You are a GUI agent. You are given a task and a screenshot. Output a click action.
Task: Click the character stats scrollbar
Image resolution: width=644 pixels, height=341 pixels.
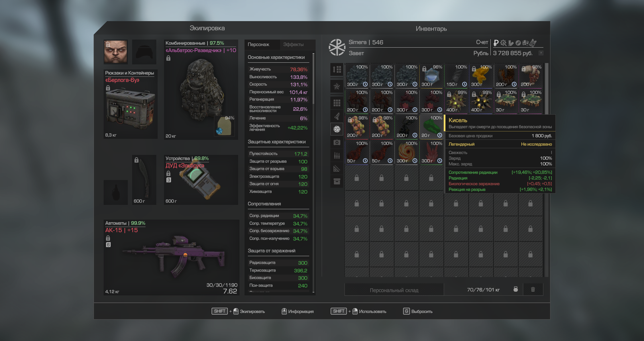[x=314, y=78]
